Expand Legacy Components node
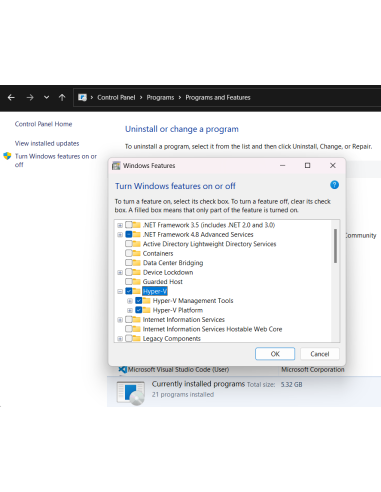Screen dimensions: 381x492 pos(120,339)
